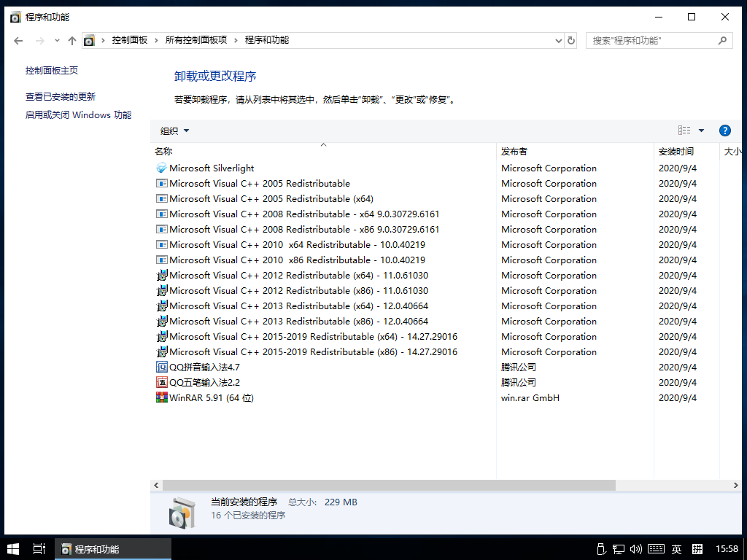Click the volume icon in the system tray
The width and height of the screenshot is (747, 560).
pyautogui.click(x=635, y=549)
